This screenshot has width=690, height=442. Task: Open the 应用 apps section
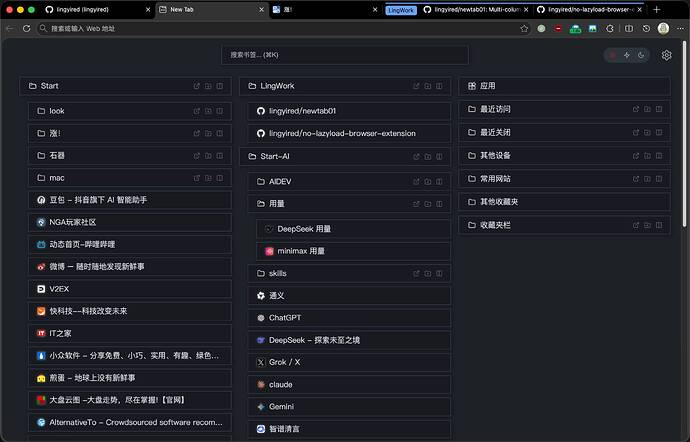(564, 86)
